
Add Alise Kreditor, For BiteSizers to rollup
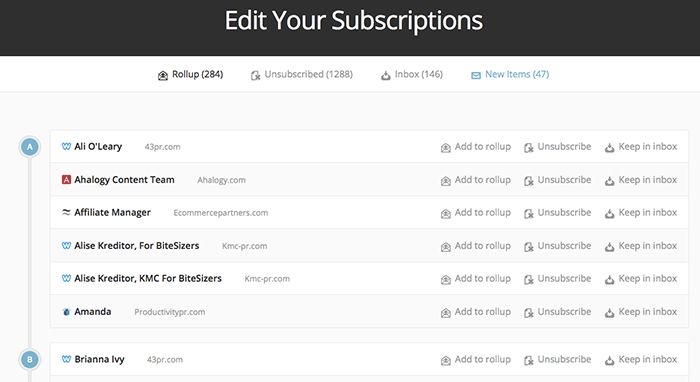tap(476, 246)
